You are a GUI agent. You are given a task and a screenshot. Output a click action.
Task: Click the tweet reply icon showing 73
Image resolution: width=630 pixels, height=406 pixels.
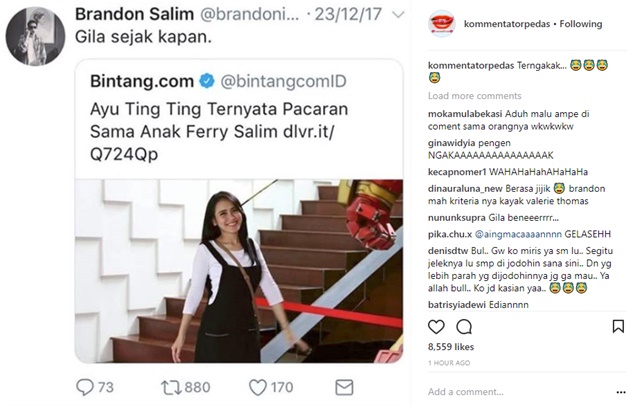click(85, 388)
